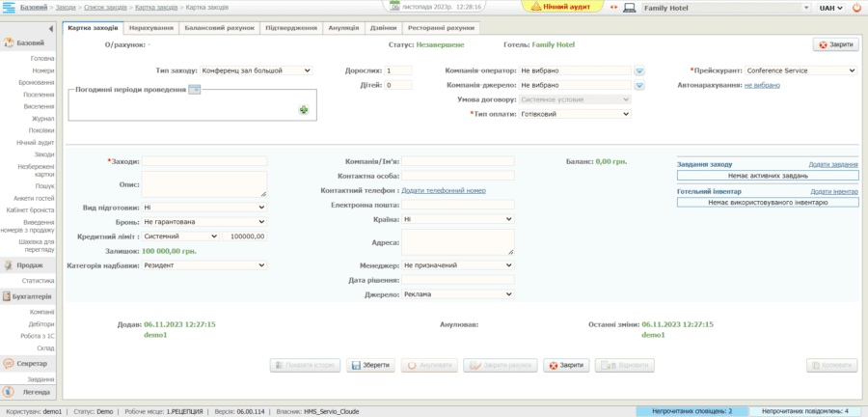Open the hourly periods calendar icon
Image resolution: width=868 pixels, height=417 pixels.
194,90
